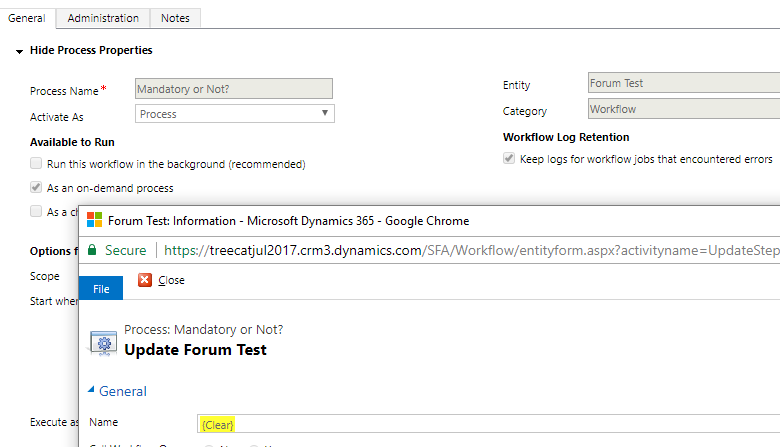Open the Activate As dropdown
This screenshot has height=447, width=780.
coord(235,114)
